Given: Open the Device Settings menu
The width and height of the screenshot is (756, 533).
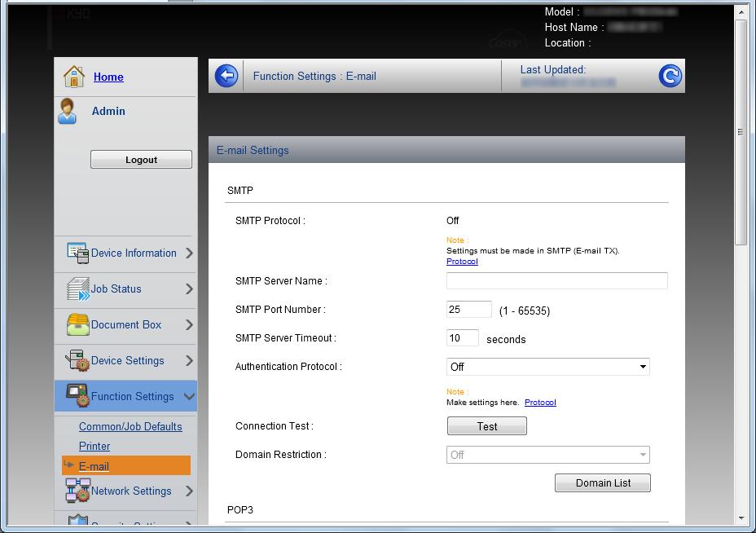Looking at the screenshot, I should coord(128,360).
